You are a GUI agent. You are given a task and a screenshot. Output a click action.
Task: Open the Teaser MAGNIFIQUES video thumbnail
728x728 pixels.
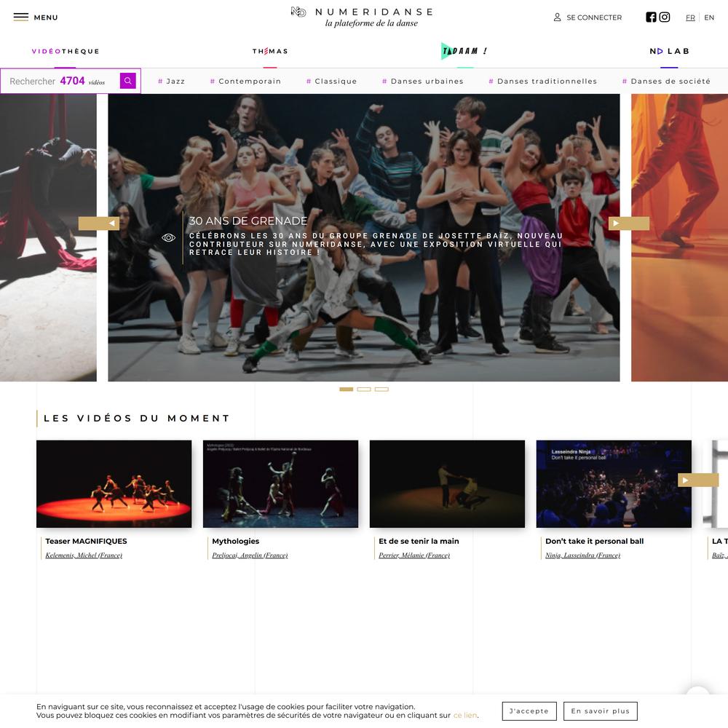pyautogui.click(x=114, y=484)
